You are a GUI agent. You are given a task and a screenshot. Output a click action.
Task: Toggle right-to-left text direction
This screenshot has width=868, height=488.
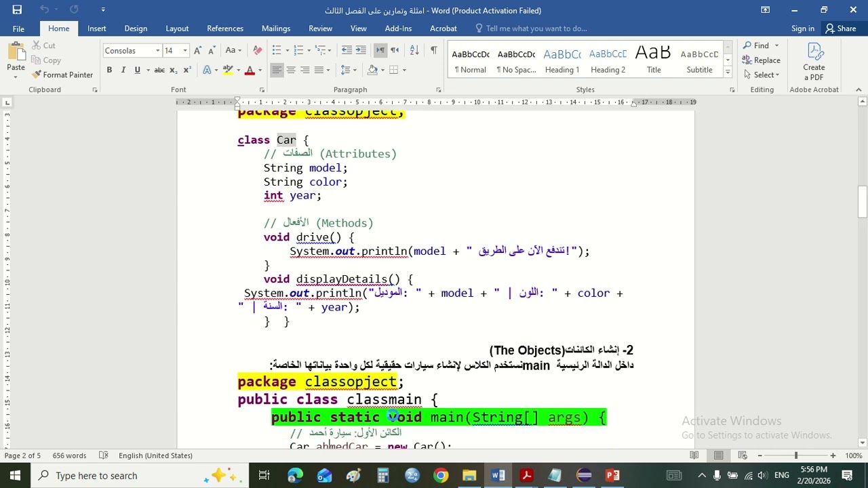pos(395,50)
